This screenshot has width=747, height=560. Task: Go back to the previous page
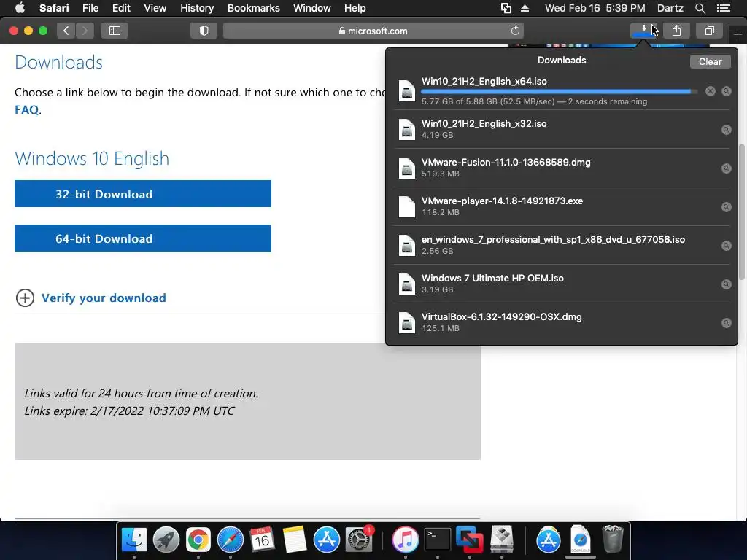tap(66, 31)
